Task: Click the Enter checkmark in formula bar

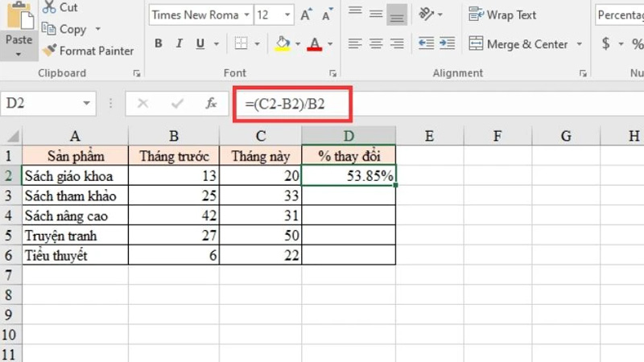Action: pyautogui.click(x=177, y=103)
